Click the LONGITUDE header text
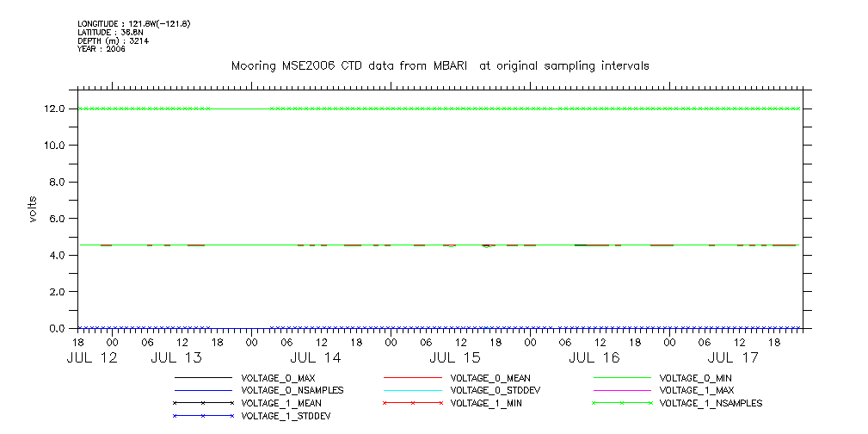 pyautogui.click(x=133, y=23)
